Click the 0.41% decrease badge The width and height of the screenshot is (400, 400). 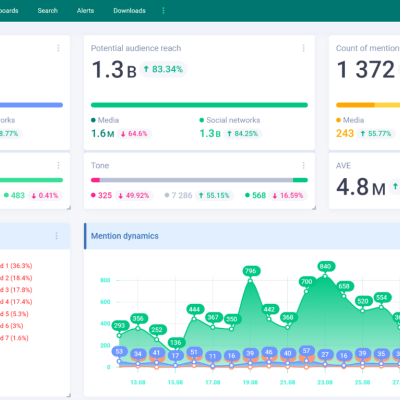click(45, 195)
